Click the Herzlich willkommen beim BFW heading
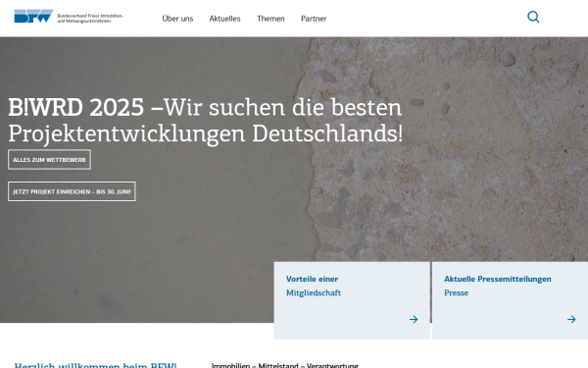This screenshot has height=368, width=588. (95, 365)
